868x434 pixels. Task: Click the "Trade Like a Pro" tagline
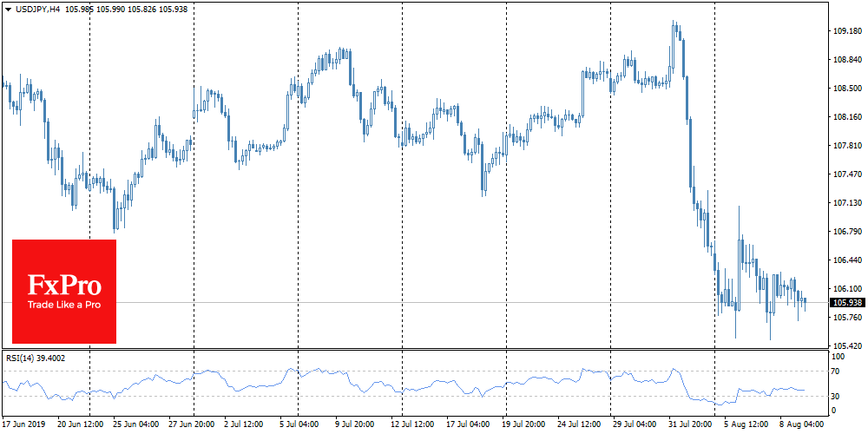pyautogui.click(x=64, y=305)
